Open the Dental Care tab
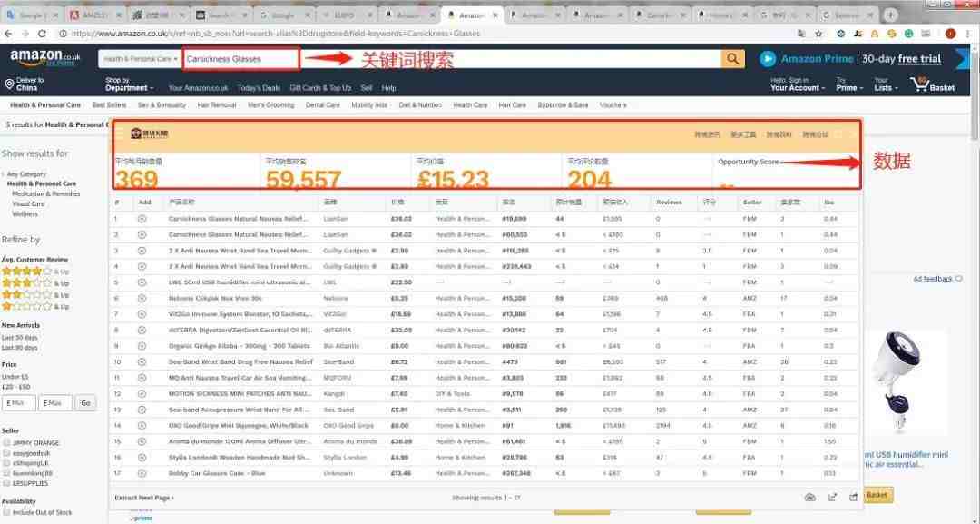Image resolution: width=980 pixels, height=524 pixels. (322, 105)
